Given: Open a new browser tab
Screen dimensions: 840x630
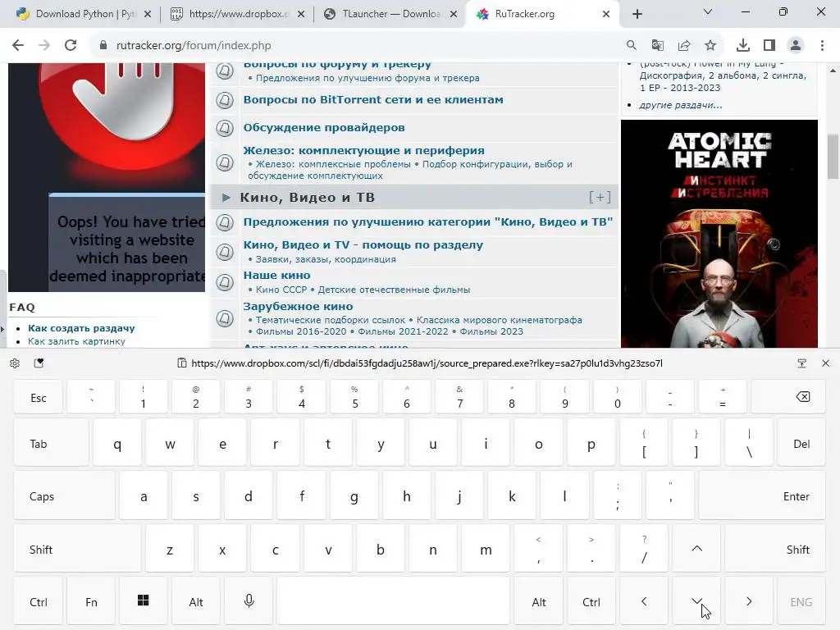Looking at the screenshot, I should (637, 14).
